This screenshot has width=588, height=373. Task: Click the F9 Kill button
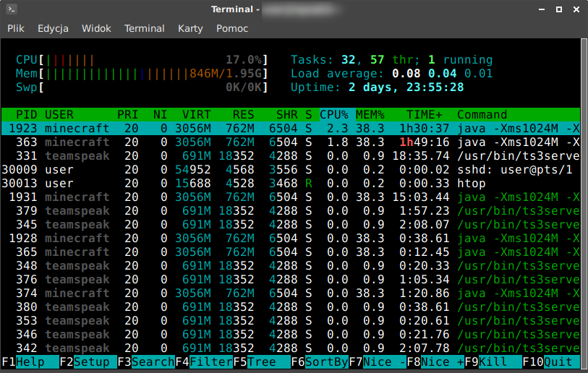coord(499,362)
